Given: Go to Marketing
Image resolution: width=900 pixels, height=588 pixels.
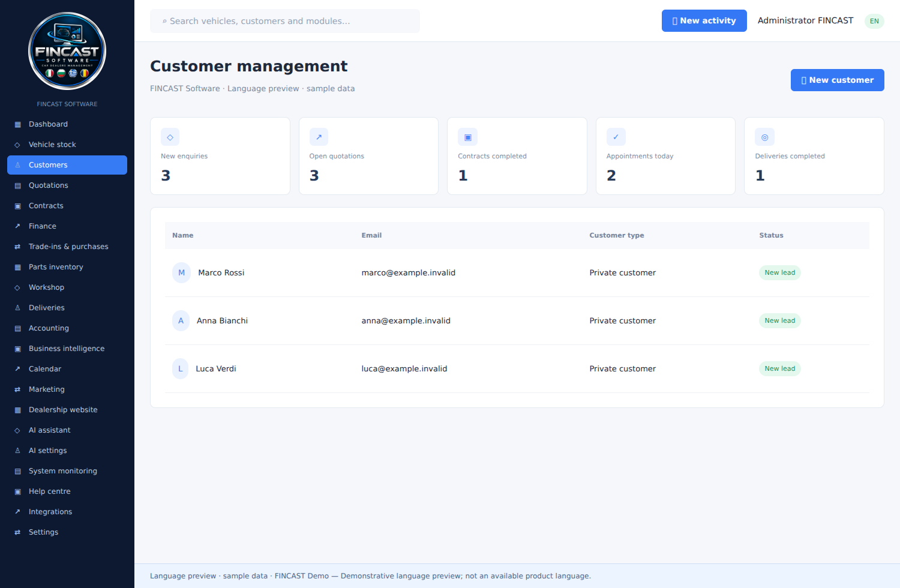Looking at the screenshot, I should [x=67, y=389].
